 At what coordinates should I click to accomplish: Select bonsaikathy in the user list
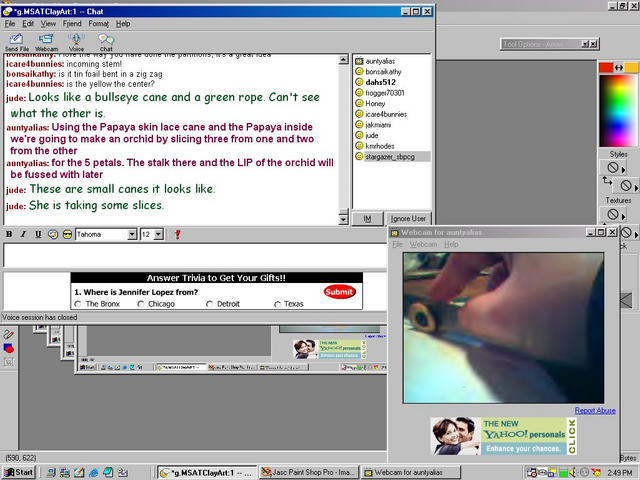(x=383, y=72)
